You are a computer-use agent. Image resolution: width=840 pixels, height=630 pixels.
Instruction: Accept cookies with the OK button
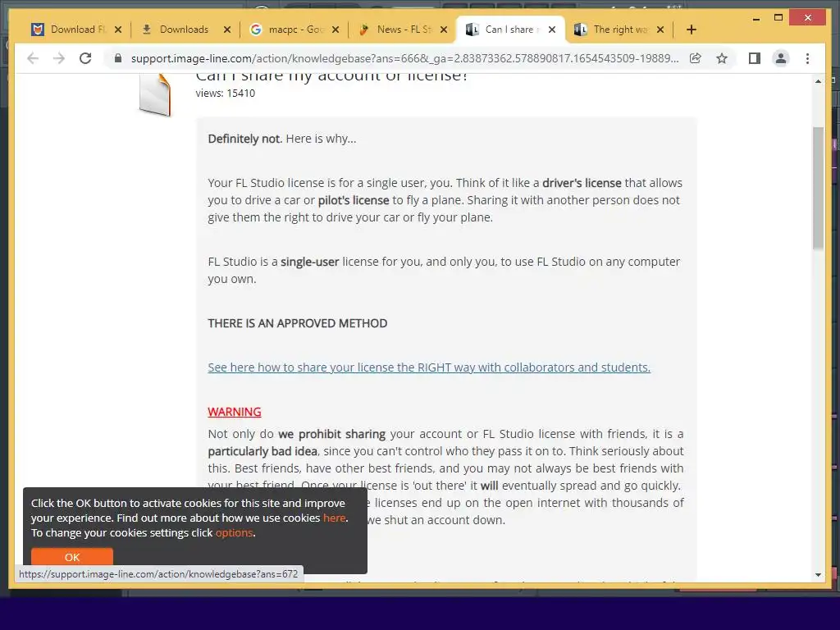coord(72,557)
